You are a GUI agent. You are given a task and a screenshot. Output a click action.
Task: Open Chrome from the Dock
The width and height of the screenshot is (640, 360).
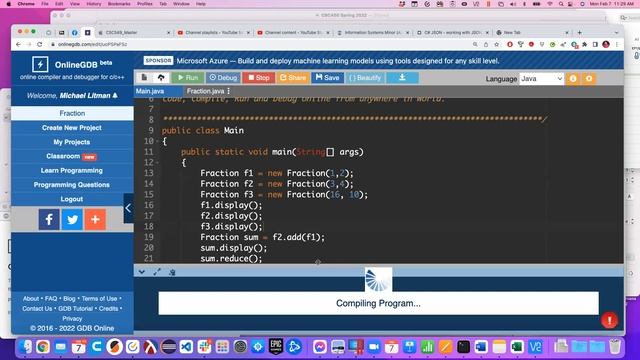point(42,347)
